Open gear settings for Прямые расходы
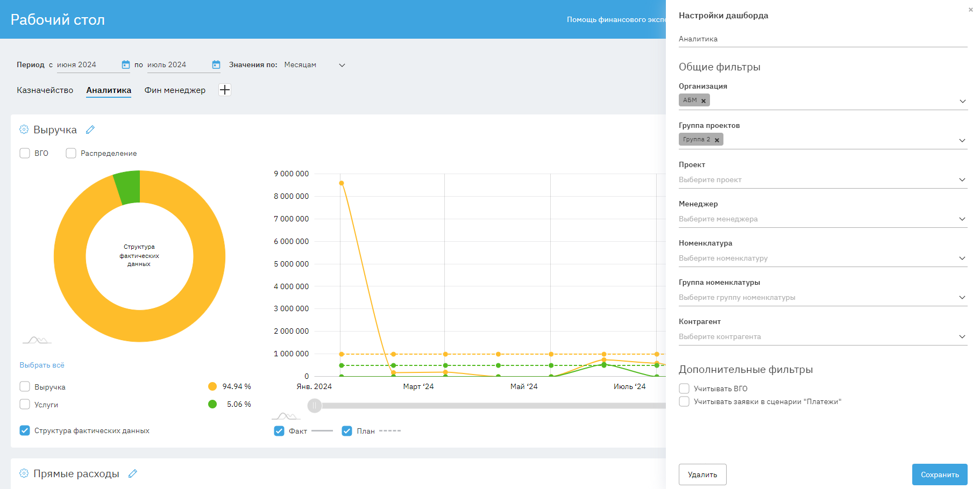Image resolution: width=980 pixels, height=489 pixels. click(24, 473)
